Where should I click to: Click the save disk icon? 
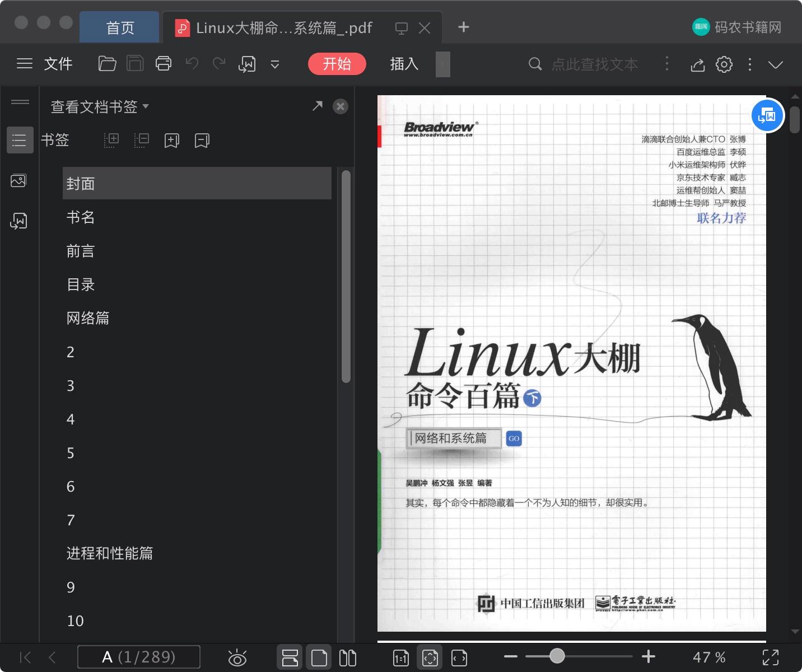click(135, 64)
